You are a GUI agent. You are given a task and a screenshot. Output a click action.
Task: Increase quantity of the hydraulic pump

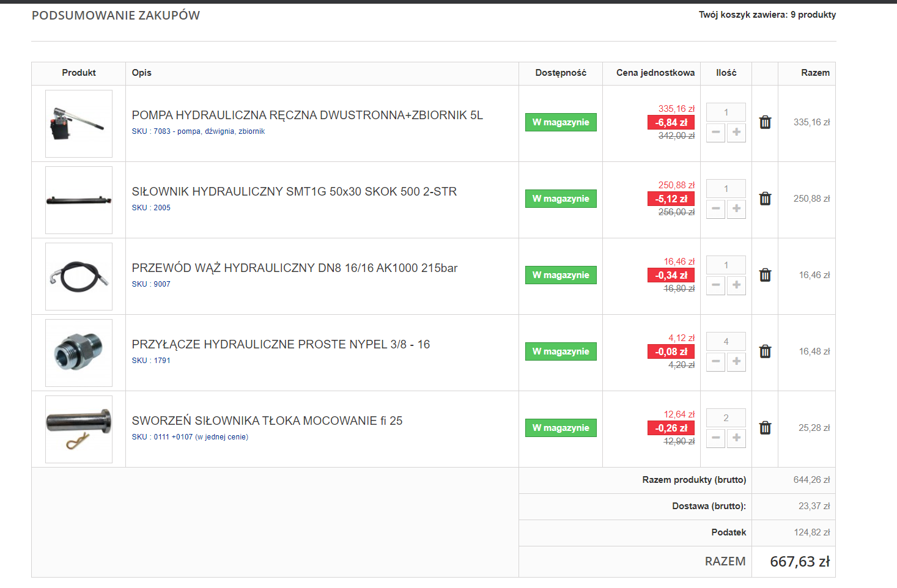[x=736, y=132]
